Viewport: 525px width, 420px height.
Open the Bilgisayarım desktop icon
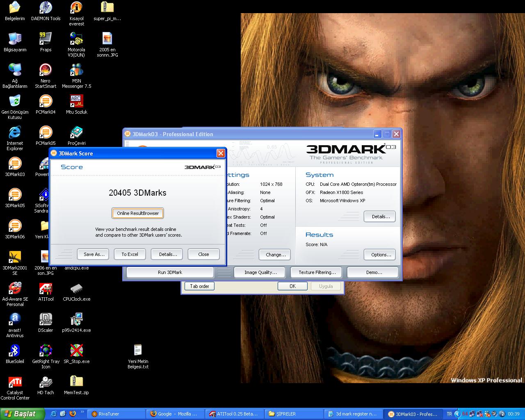pos(15,42)
